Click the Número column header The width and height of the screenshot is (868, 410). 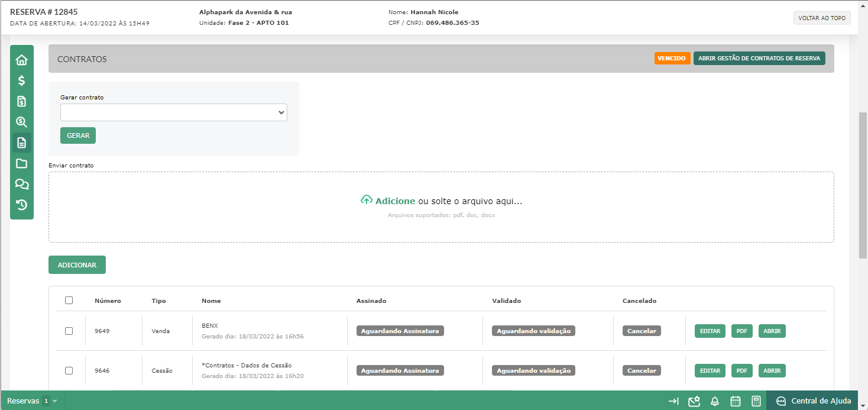click(x=108, y=301)
